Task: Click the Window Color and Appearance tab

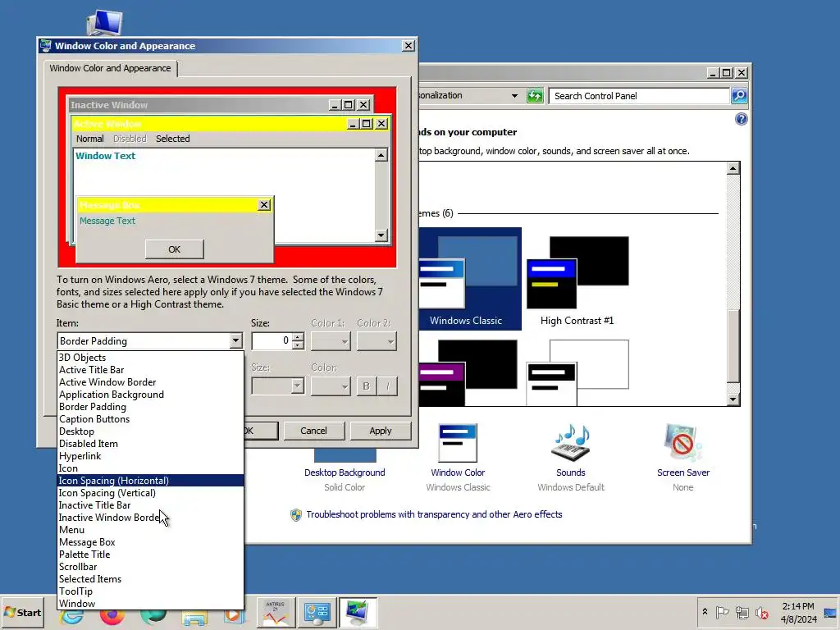Action: coord(111,68)
